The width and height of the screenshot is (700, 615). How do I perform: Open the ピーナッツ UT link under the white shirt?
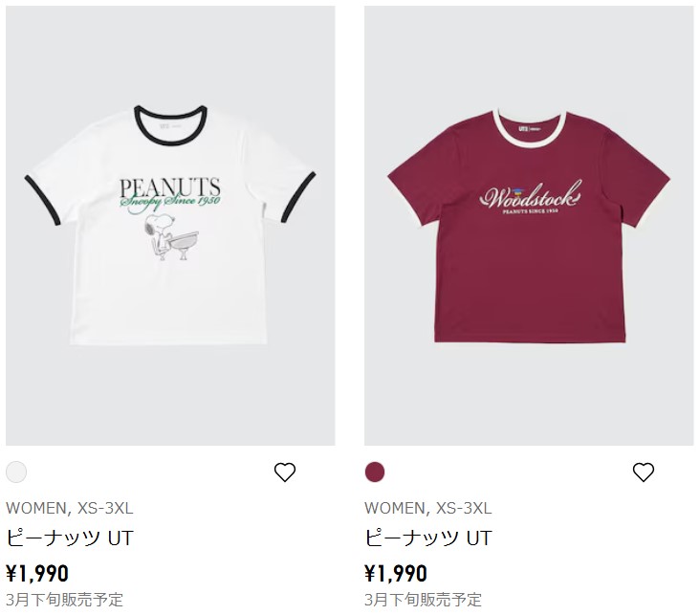coord(70,538)
